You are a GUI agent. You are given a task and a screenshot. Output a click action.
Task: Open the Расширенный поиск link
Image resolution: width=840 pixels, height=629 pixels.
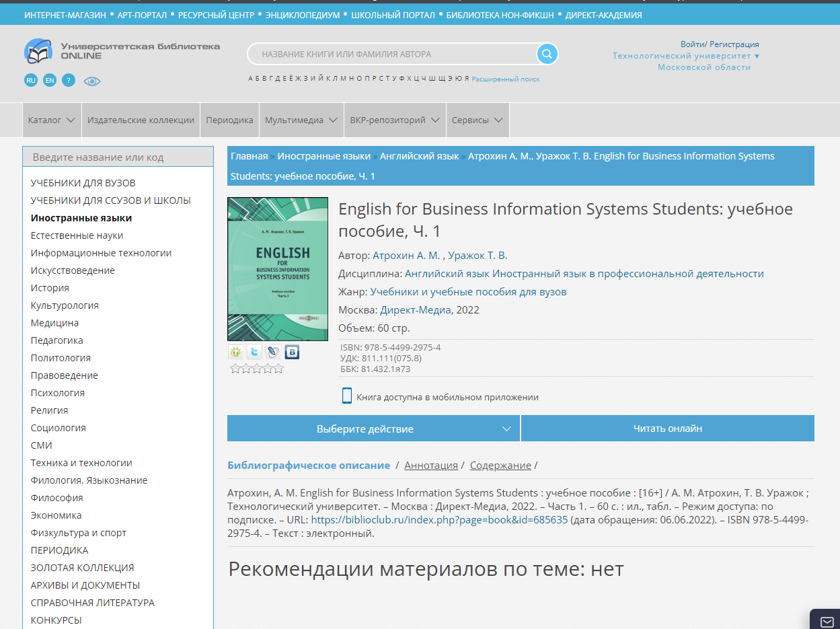506,79
